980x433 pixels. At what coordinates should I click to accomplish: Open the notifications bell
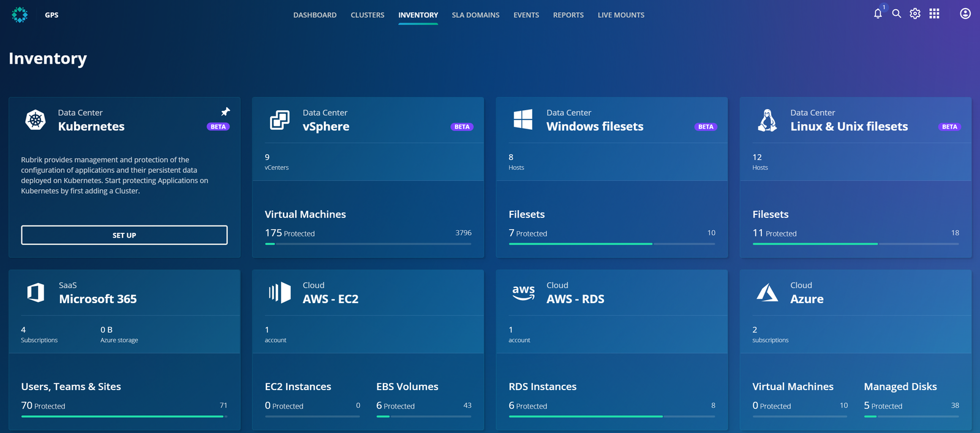coord(878,13)
